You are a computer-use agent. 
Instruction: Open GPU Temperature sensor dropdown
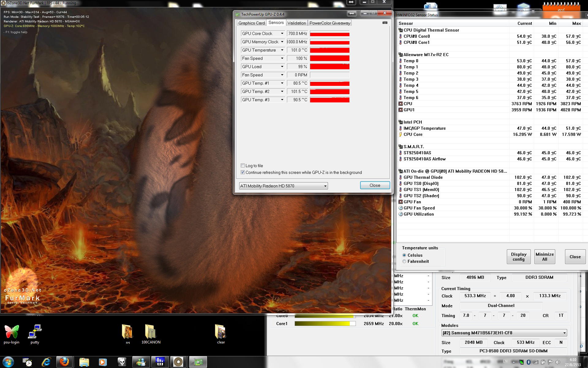[x=282, y=50]
